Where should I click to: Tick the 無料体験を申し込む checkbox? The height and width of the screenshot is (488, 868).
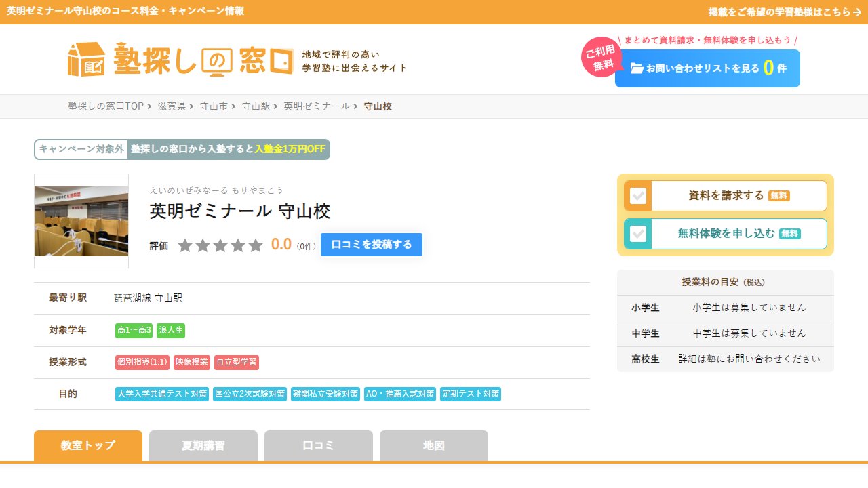click(638, 234)
